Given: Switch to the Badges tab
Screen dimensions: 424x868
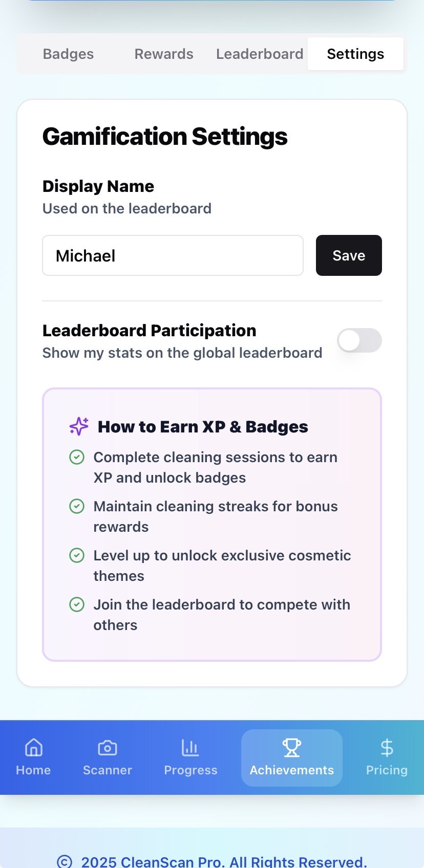Looking at the screenshot, I should (68, 54).
